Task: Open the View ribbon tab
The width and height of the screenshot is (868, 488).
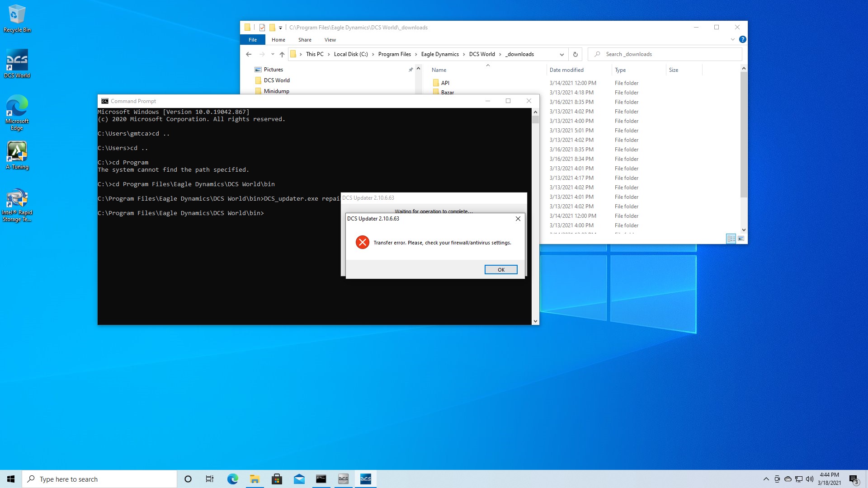Action: coord(330,40)
